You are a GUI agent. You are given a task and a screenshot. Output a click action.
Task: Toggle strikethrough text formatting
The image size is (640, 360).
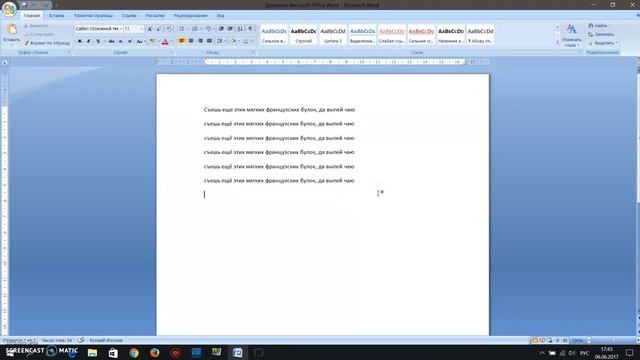coord(111,41)
